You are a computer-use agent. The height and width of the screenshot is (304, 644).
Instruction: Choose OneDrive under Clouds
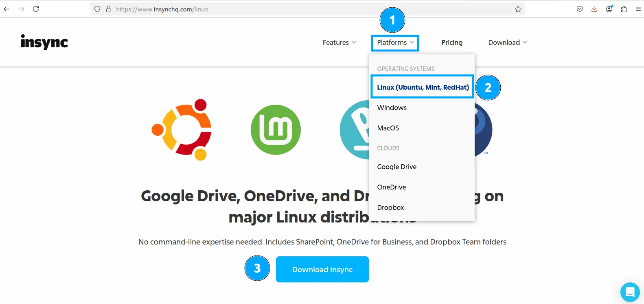click(x=392, y=187)
